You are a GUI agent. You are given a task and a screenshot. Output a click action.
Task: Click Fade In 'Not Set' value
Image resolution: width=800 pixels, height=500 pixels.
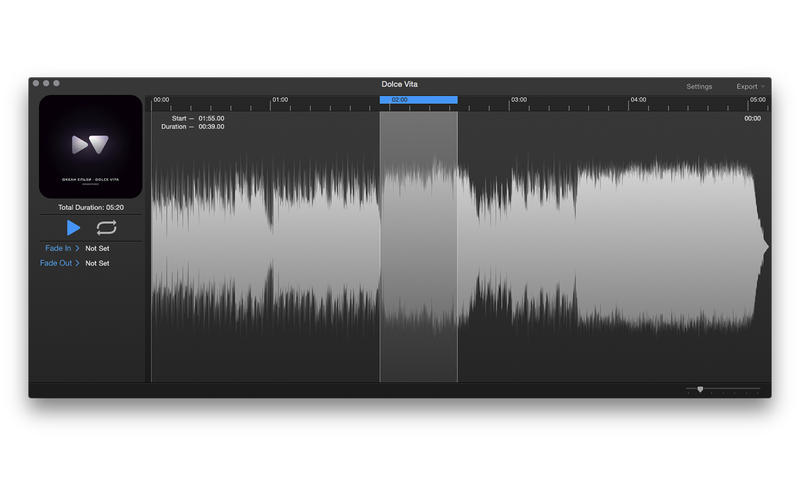point(97,247)
